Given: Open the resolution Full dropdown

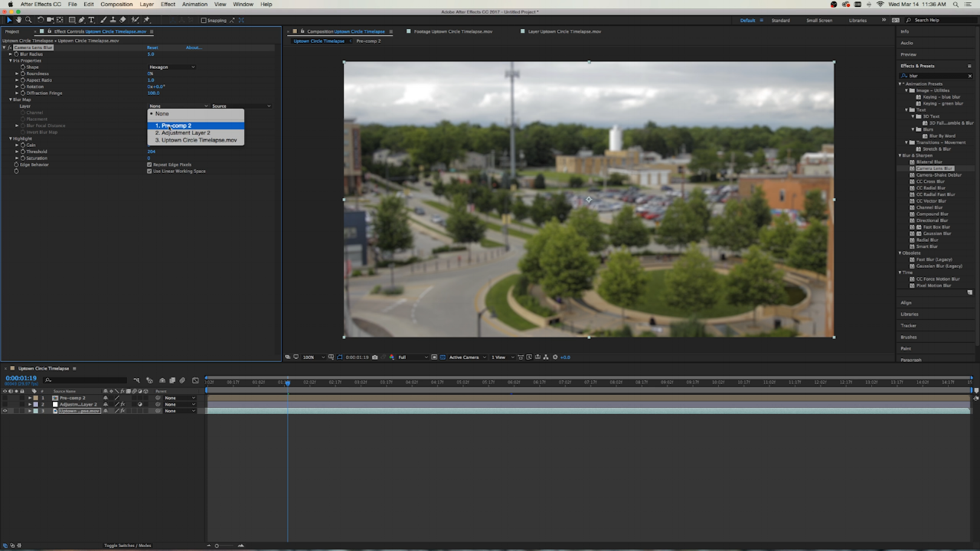Looking at the screenshot, I should coord(413,357).
